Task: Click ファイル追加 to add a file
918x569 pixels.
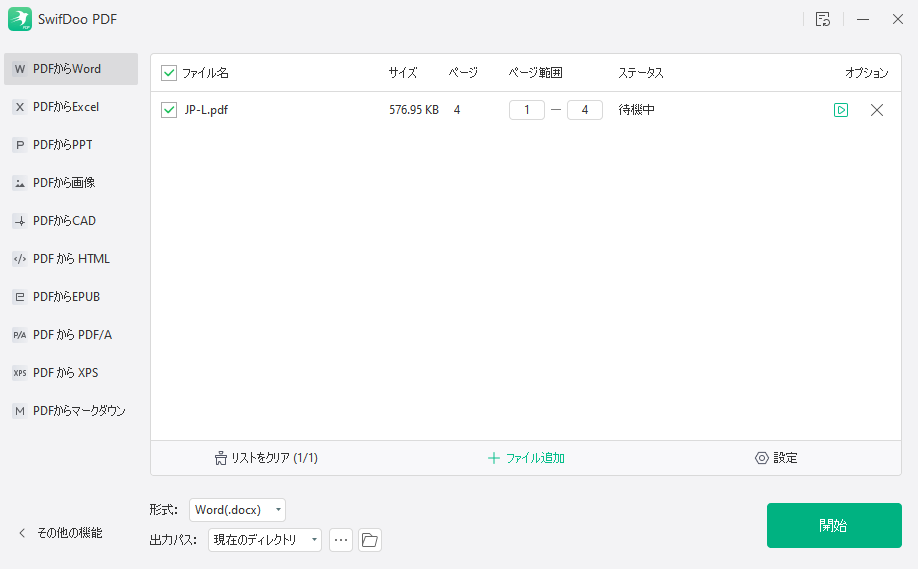Action: 526,458
